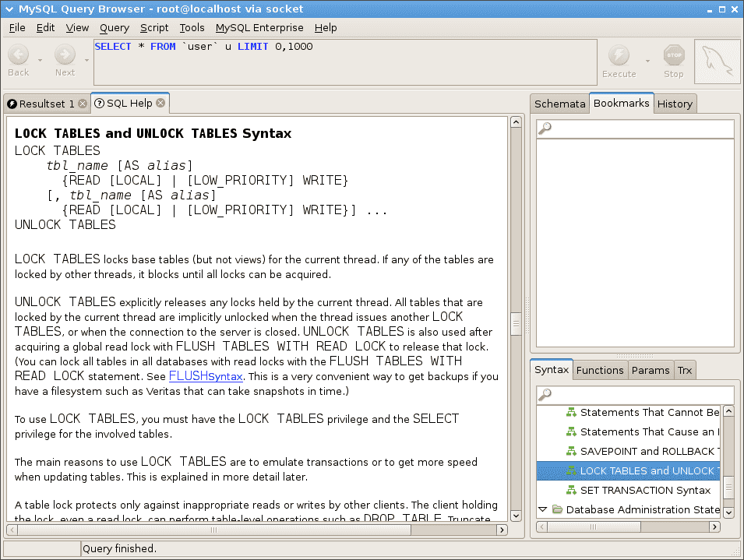Click the help pane scroll up arrow
The width and height of the screenshot is (744, 560).
point(516,122)
